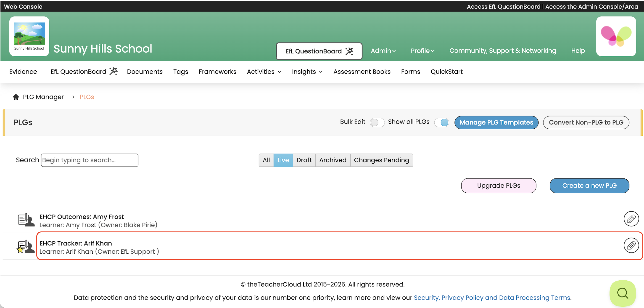Edit Arif Khan PLG with pencil icon
The height and width of the screenshot is (308, 644).
(x=631, y=245)
